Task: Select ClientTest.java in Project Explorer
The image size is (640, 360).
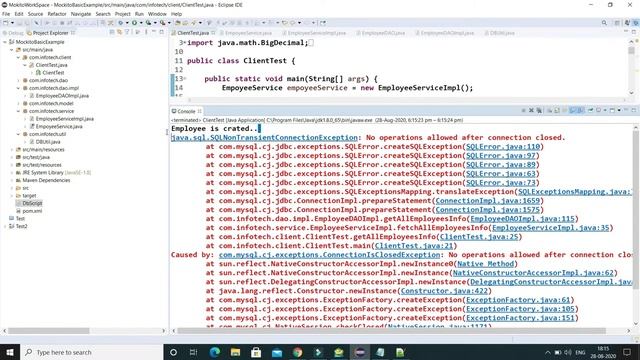Action: [x=51, y=65]
